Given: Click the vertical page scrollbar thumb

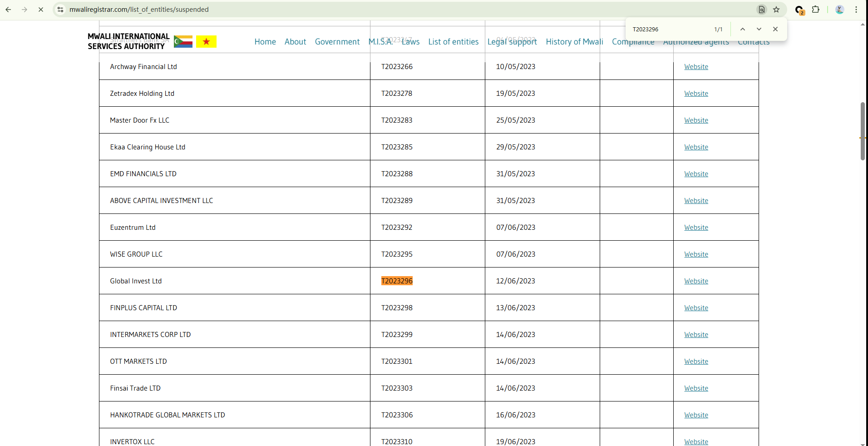Looking at the screenshot, I should pyautogui.click(x=863, y=131).
